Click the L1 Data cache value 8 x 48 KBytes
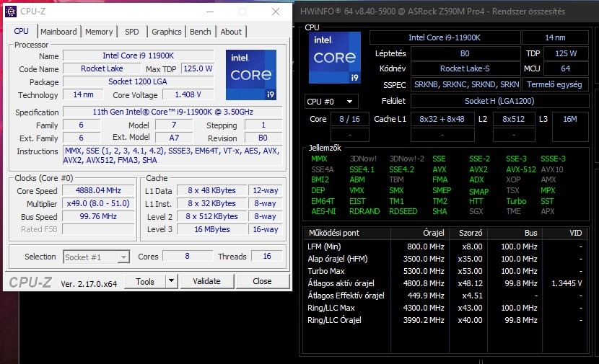599x364 pixels. coord(211,190)
